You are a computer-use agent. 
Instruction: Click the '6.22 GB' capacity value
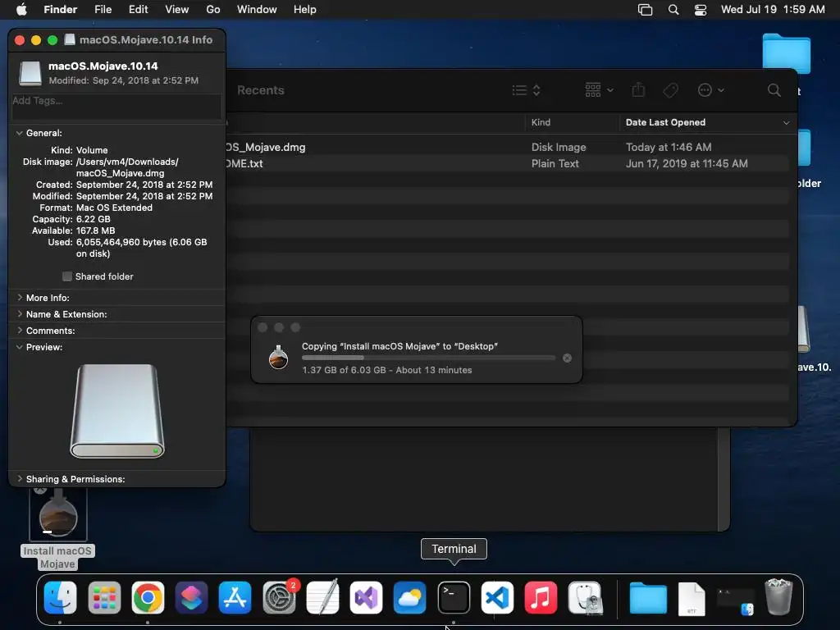point(94,219)
